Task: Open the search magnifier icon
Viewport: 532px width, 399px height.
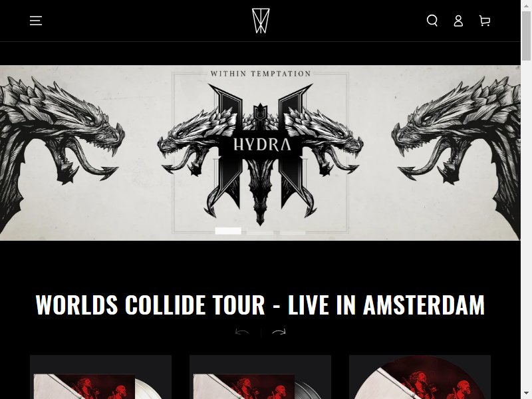Action: pos(432,21)
